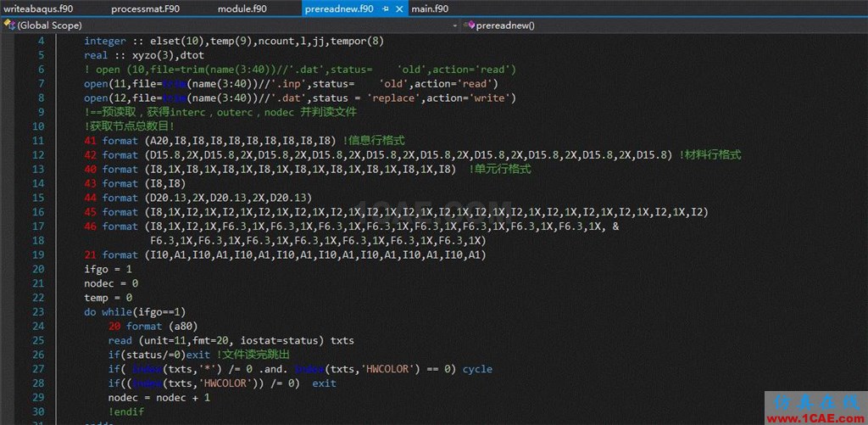Click the '!信息行格式' comment
This screenshot has height=425, width=868.
374,141
